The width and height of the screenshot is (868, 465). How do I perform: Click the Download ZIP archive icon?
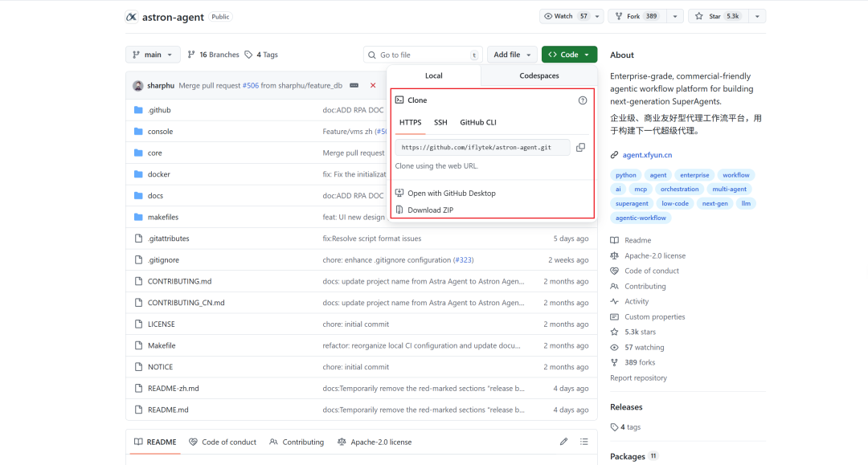click(x=399, y=210)
